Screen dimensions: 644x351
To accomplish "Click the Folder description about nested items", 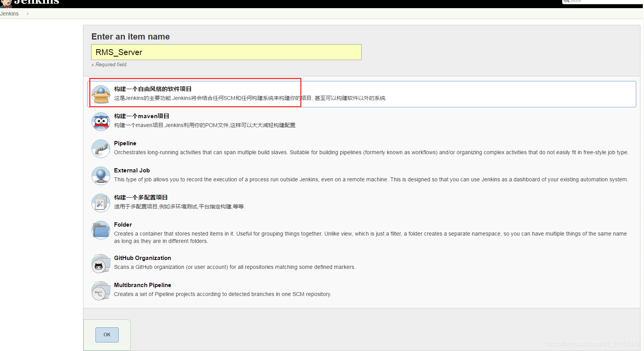I will click(370, 237).
